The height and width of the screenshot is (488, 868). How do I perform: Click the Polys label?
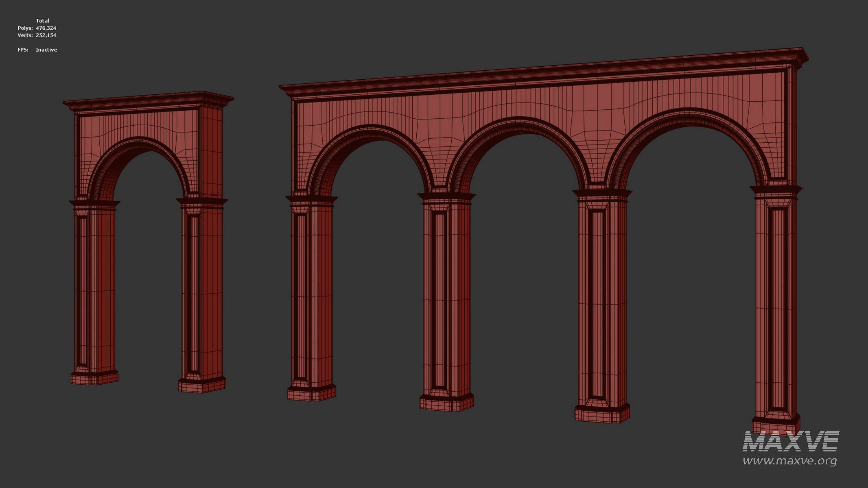[25, 28]
